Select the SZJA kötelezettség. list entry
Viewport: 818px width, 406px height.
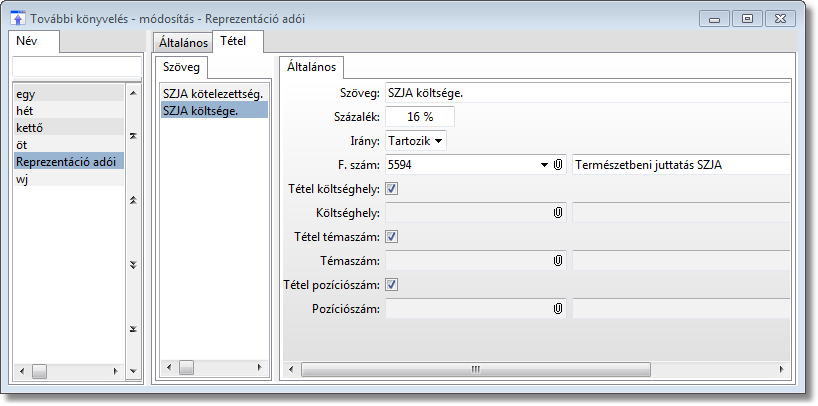tap(212, 93)
